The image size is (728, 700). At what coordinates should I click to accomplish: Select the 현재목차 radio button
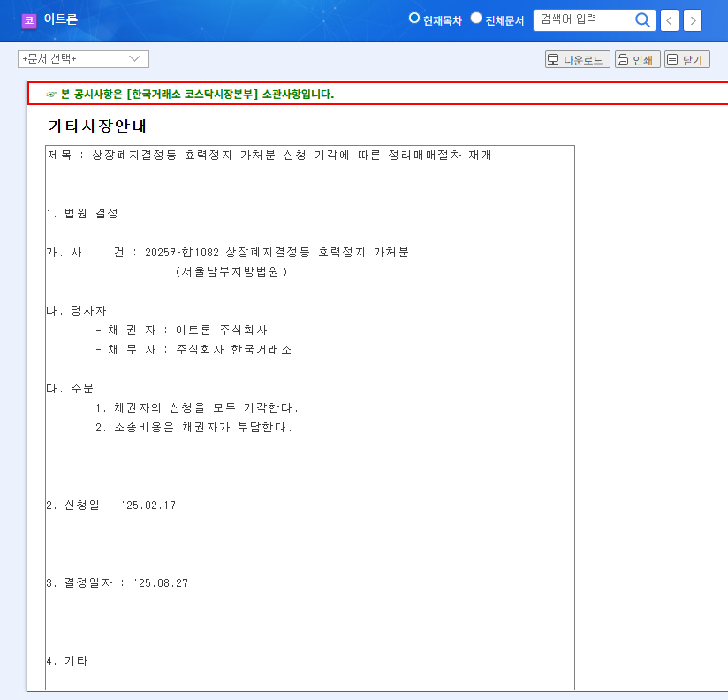pos(413,18)
